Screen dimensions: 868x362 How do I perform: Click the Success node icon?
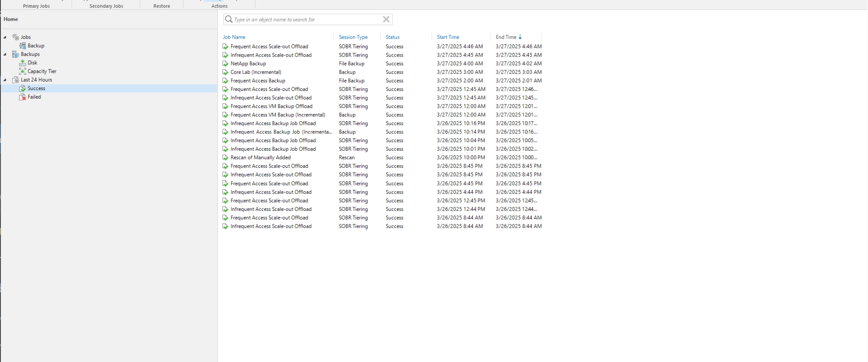tap(23, 89)
